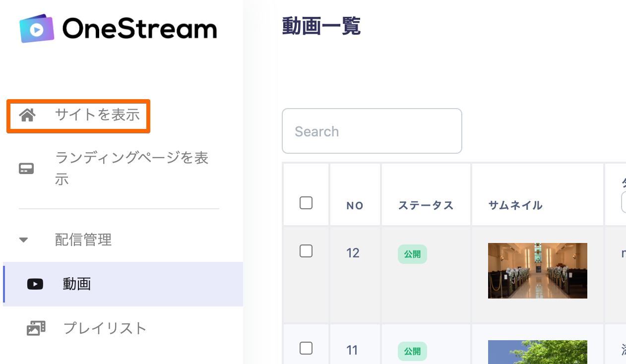
Task: Click the プレイリスト images icon
Action: [x=36, y=328]
